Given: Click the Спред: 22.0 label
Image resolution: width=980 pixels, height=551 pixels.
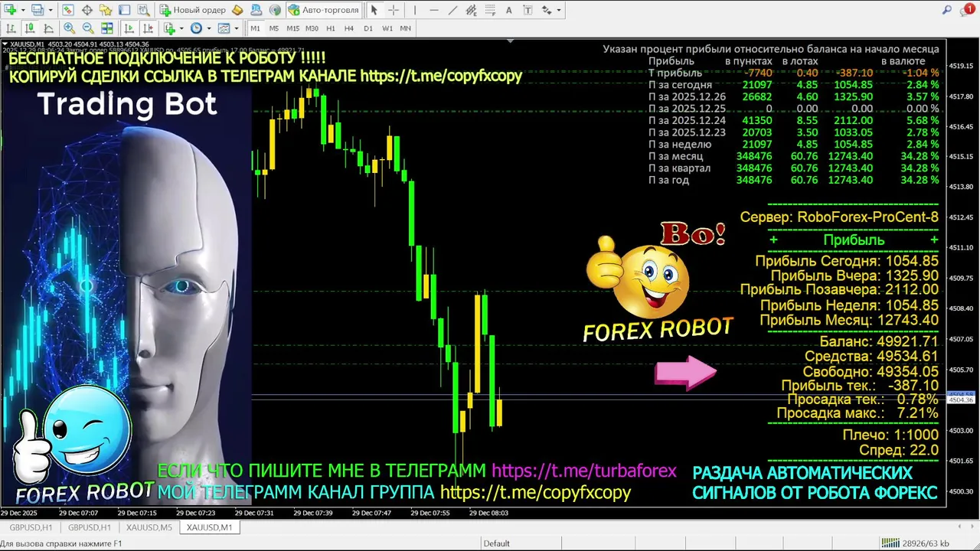Looking at the screenshot, I should coord(899,451).
